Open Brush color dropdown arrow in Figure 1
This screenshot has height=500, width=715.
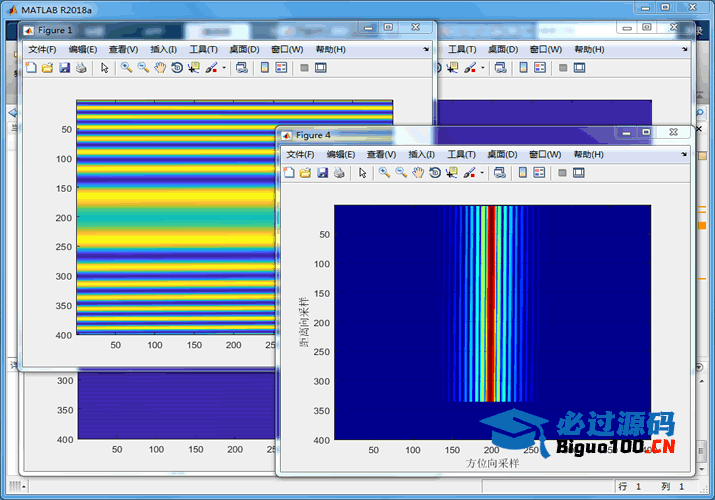224,68
